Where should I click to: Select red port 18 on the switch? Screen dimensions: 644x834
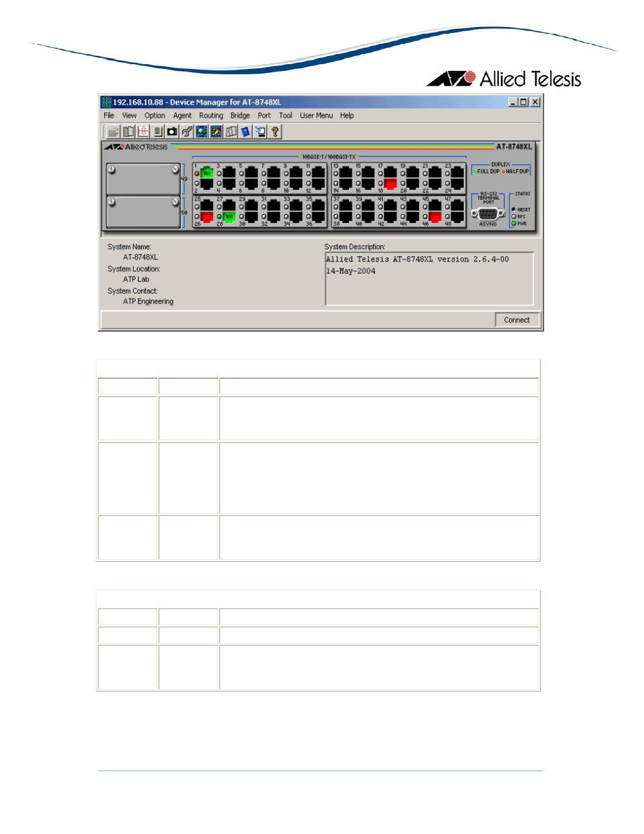click(390, 184)
